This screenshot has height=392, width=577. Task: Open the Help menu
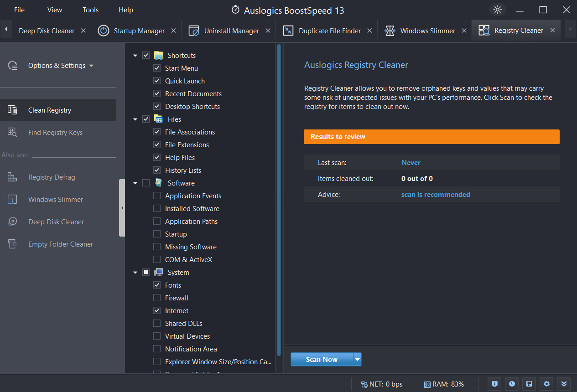[126, 10]
